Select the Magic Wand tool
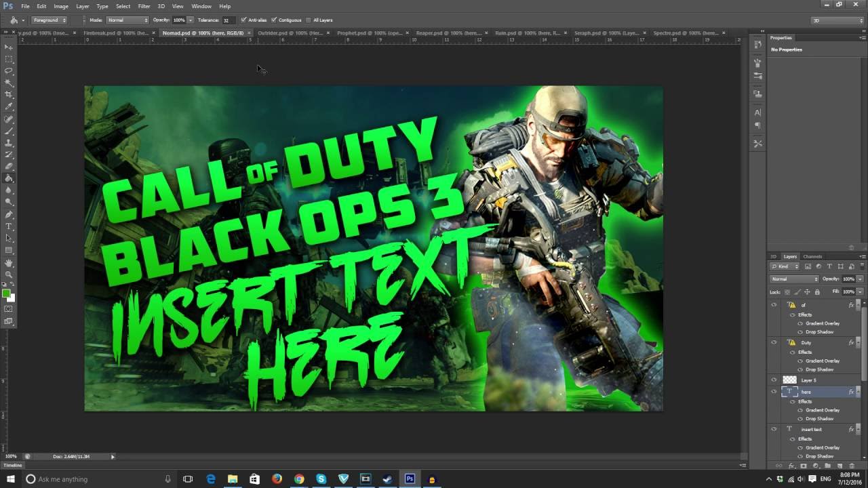Viewport: 868px width, 488px height. coord(9,83)
